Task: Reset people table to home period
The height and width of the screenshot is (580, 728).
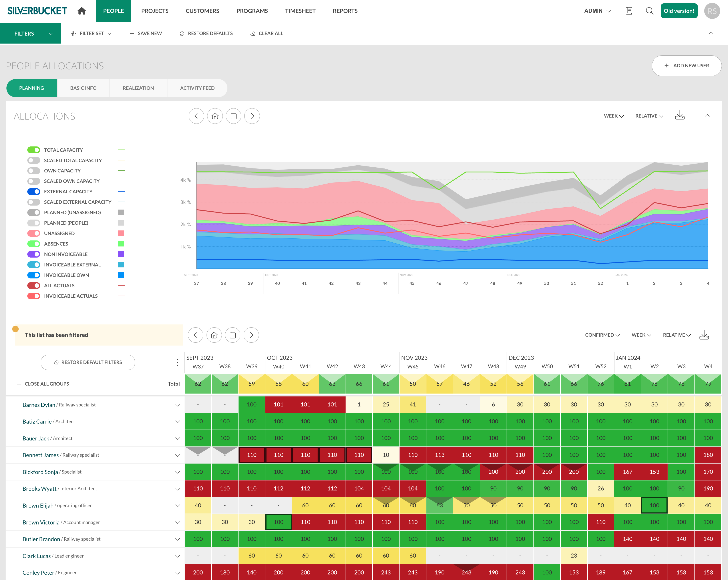Action: tap(214, 335)
